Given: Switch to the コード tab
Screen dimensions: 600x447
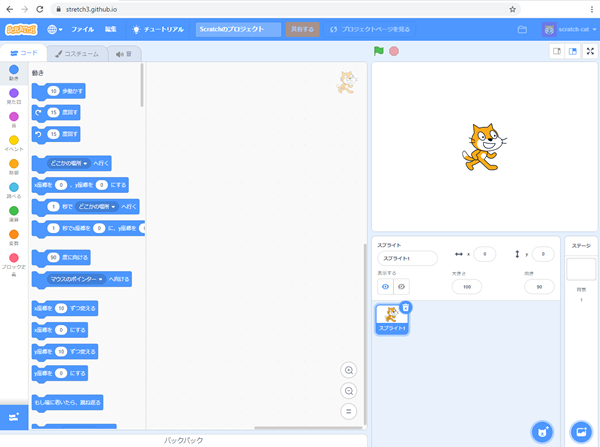Looking at the screenshot, I should (24, 53).
